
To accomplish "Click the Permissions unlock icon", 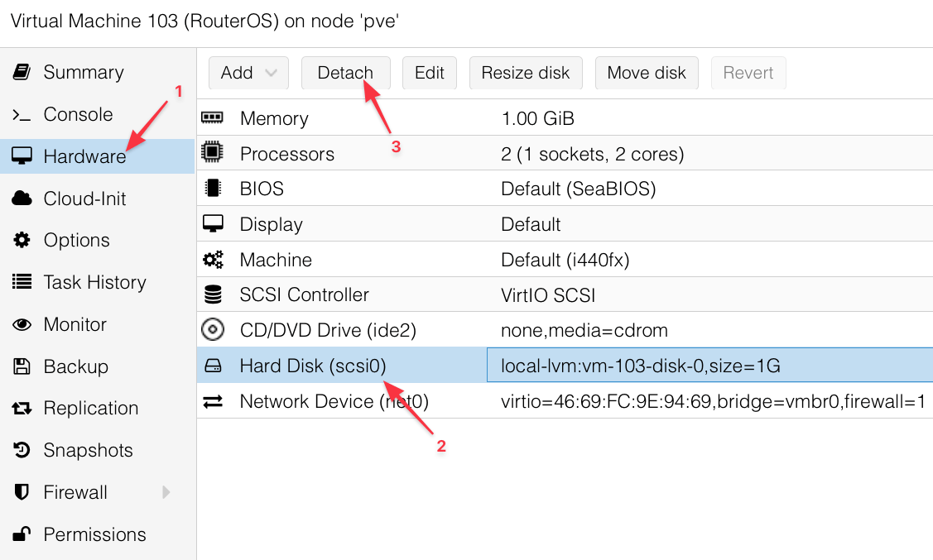I will [22, 534].
